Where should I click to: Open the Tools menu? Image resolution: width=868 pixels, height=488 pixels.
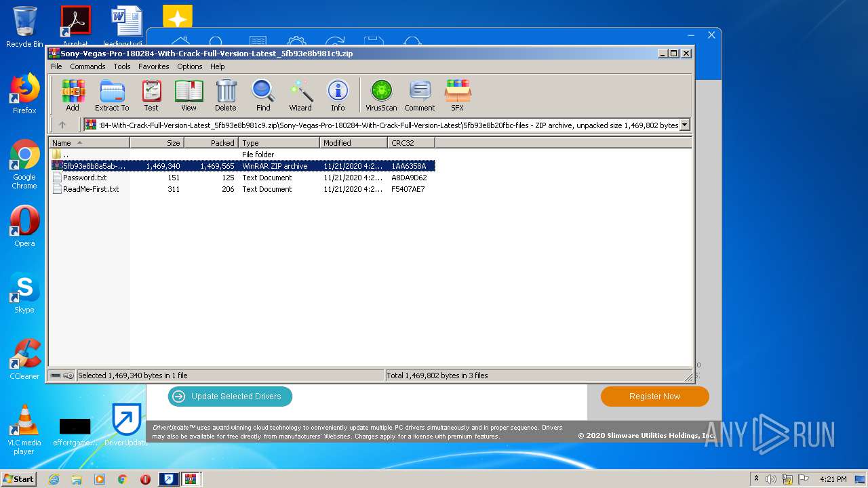click(x=122, y=66)
